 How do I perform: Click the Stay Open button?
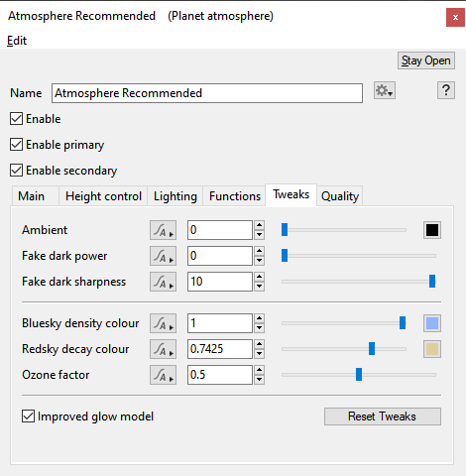(x=426, y=60)
